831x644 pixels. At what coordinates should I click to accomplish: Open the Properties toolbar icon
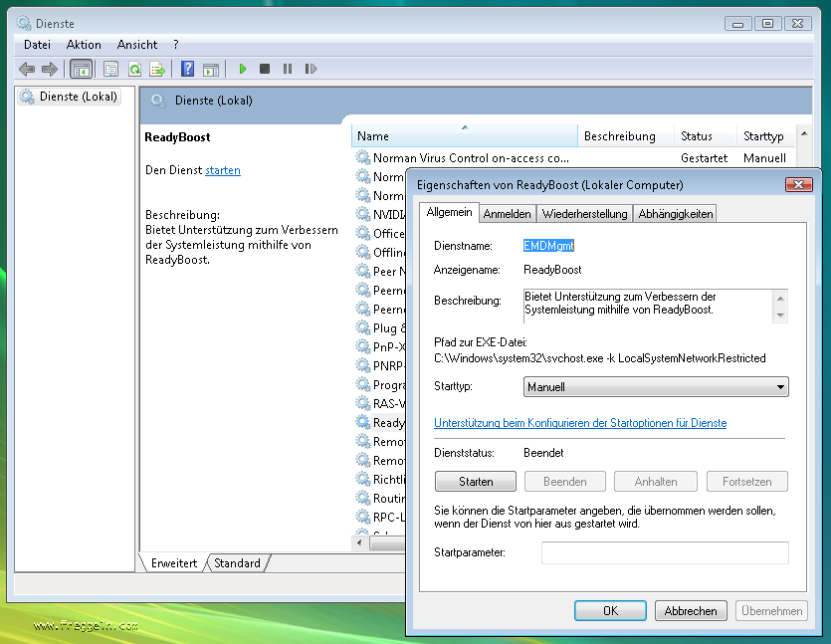(x=110, y=69)
